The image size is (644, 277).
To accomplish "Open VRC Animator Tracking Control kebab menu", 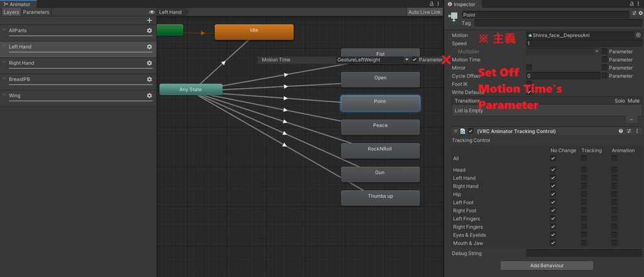I will click(x=637, y=131).
